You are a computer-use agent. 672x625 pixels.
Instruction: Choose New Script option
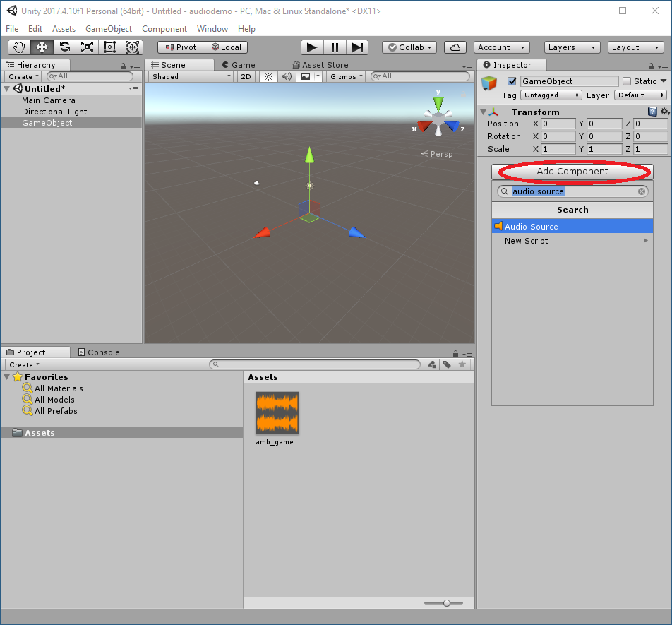(572, 241)
